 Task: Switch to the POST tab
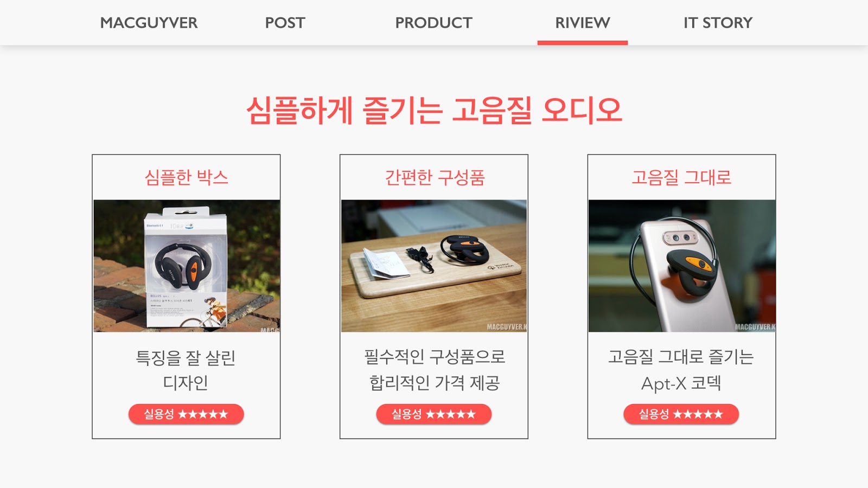[285, 23]
